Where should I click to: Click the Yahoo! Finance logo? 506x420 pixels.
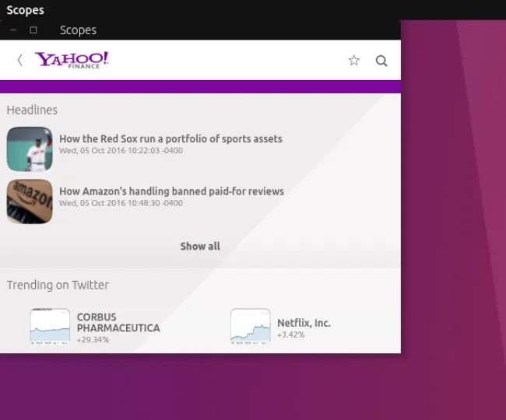click(x=72, y=60)
